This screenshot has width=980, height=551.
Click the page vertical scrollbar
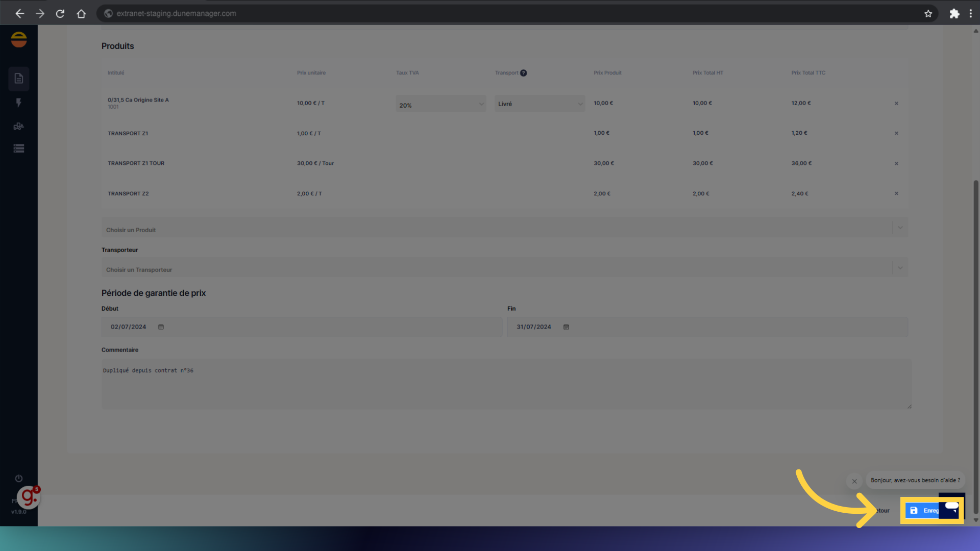976,347
